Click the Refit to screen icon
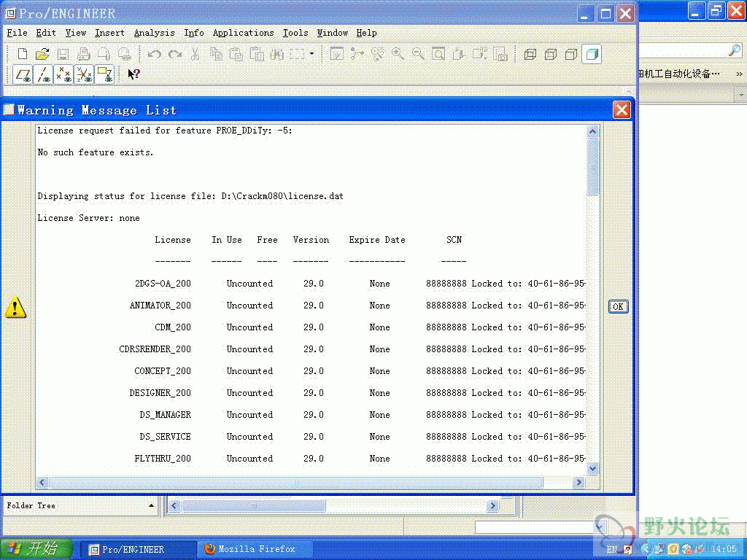The height and width of the screenshot is (560, 747). click(438, 54)
